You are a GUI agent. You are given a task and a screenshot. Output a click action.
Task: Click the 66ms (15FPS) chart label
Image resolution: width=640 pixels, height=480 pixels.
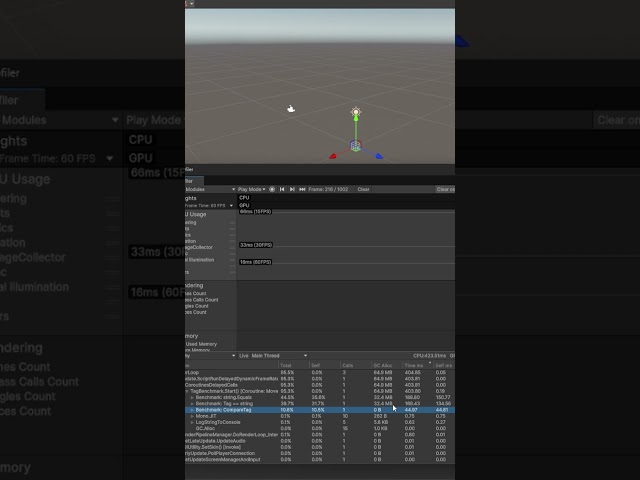(x=256, y=212)
